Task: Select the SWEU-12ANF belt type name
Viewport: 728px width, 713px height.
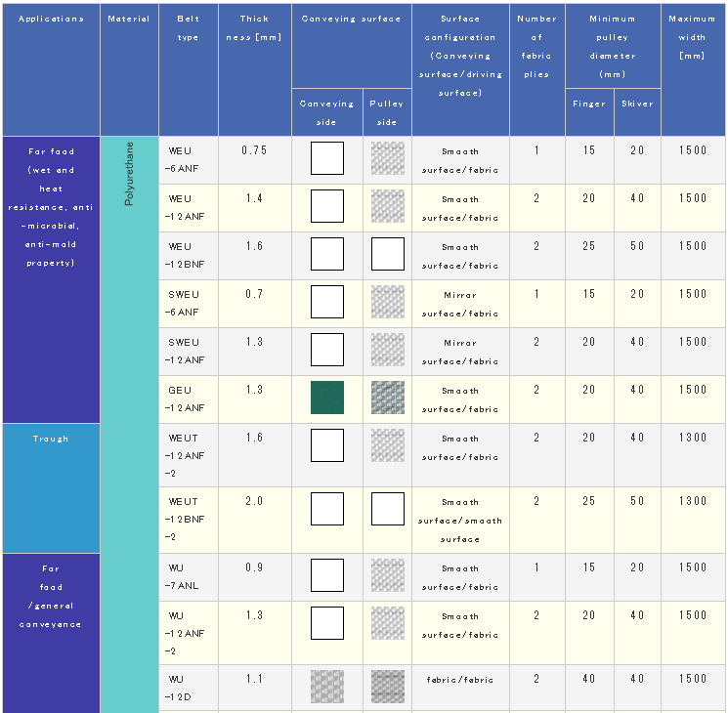Action: click(x=185, y=351)
